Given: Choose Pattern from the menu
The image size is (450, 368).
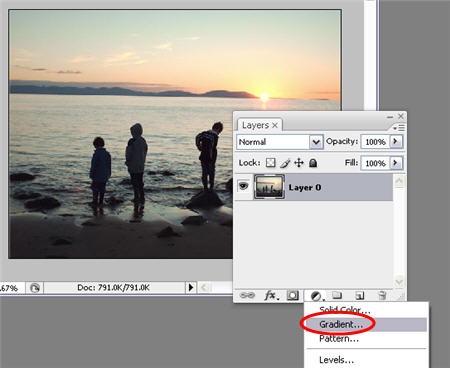Looking at the screenshot, I should (339, 339).
